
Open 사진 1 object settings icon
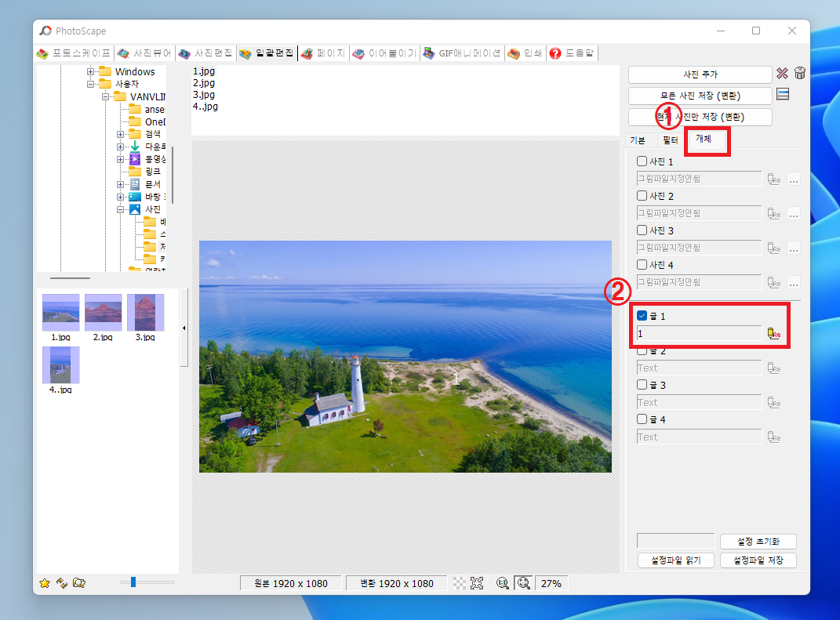[774, 179]
